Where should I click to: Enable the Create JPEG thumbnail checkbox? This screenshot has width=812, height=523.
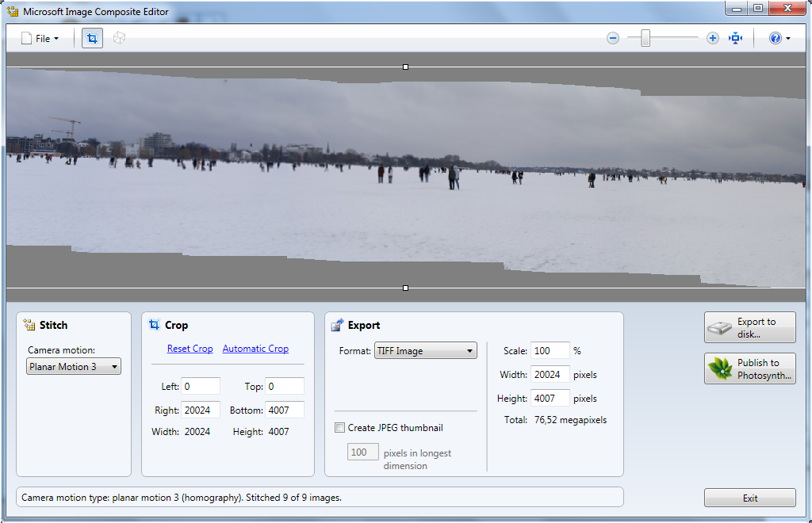click(x=340, y=428)
